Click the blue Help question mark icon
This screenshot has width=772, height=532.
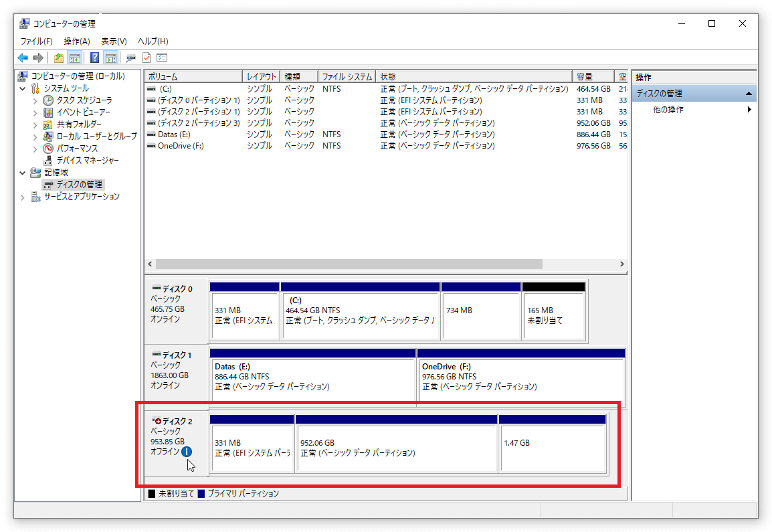tap(95, 58)
